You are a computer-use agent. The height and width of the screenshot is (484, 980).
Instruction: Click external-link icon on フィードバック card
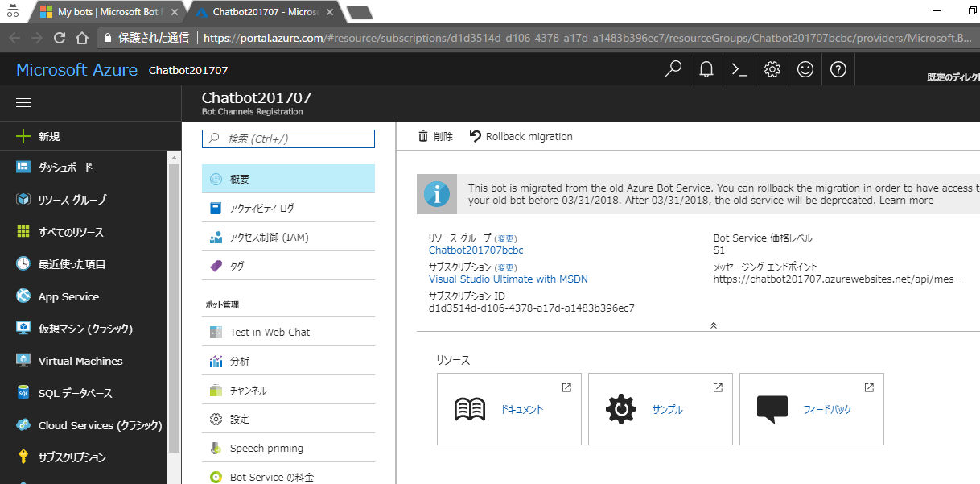869,387
